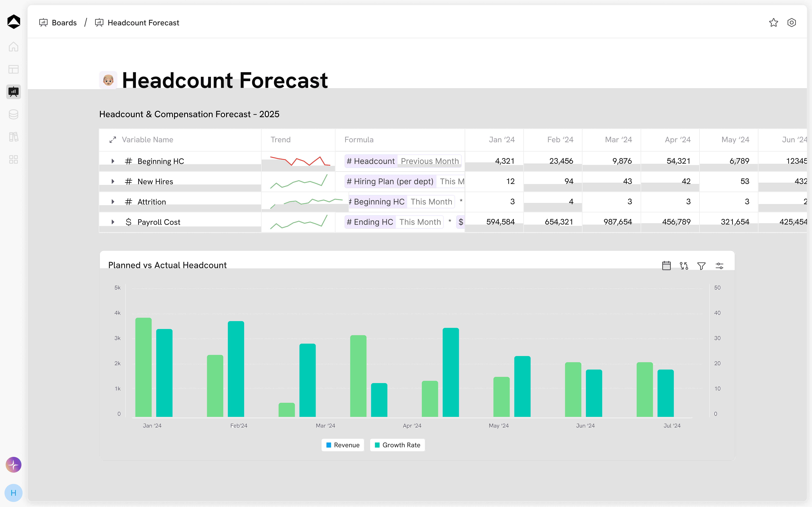
Task: Toggle the Growth Rate legend series
Action: pyautogui.click(x=397, y=445)
